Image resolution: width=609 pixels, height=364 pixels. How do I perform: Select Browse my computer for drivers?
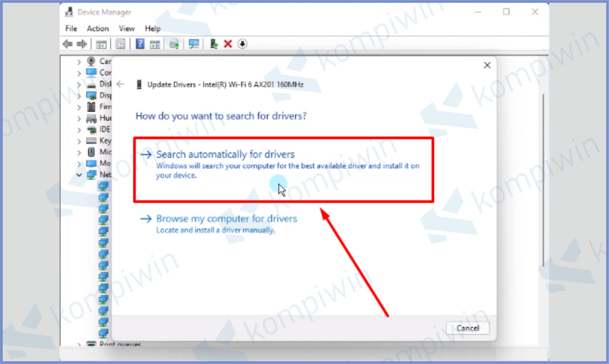pyautogui.click(x=226, y=218)
